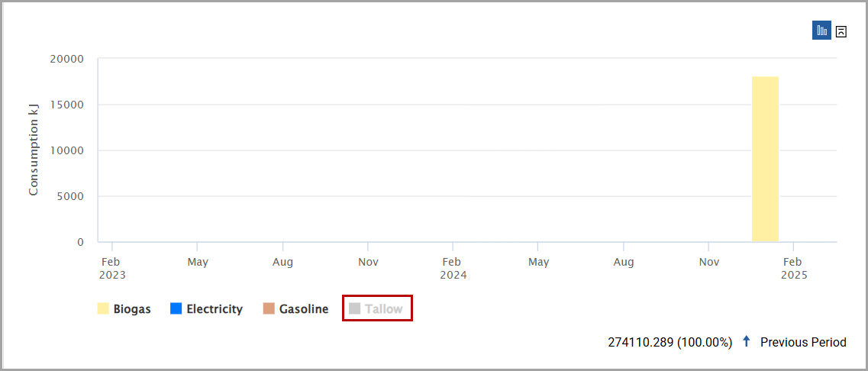Click the 20000 y-axis tick label

coord(66,60)
